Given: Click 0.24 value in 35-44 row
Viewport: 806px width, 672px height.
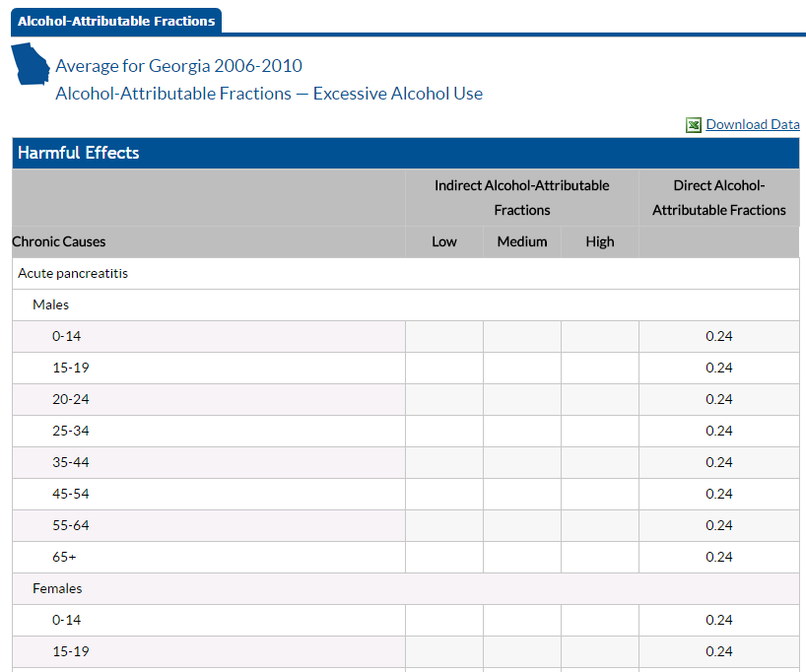Looking at the screenshot, I should click(x=719, y=462).
